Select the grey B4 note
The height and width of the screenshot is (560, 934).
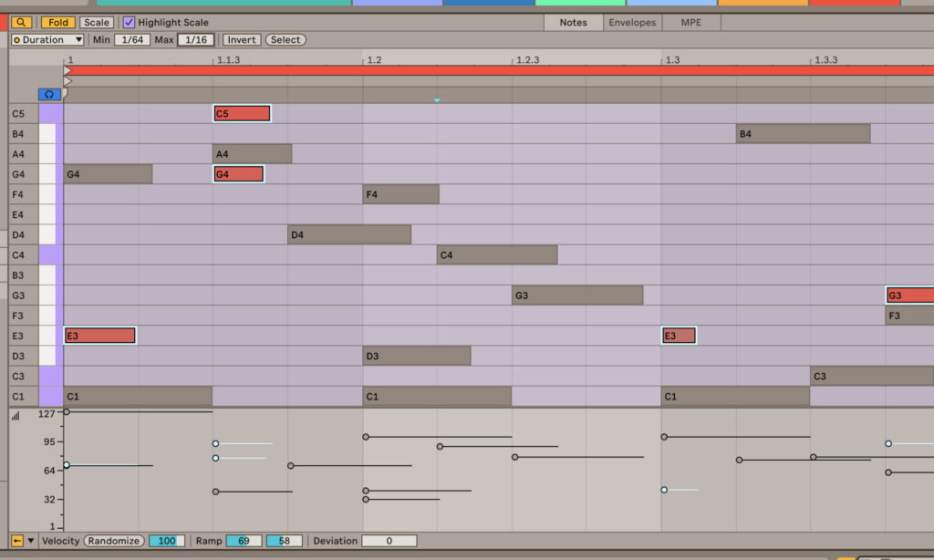click(803, 133)
